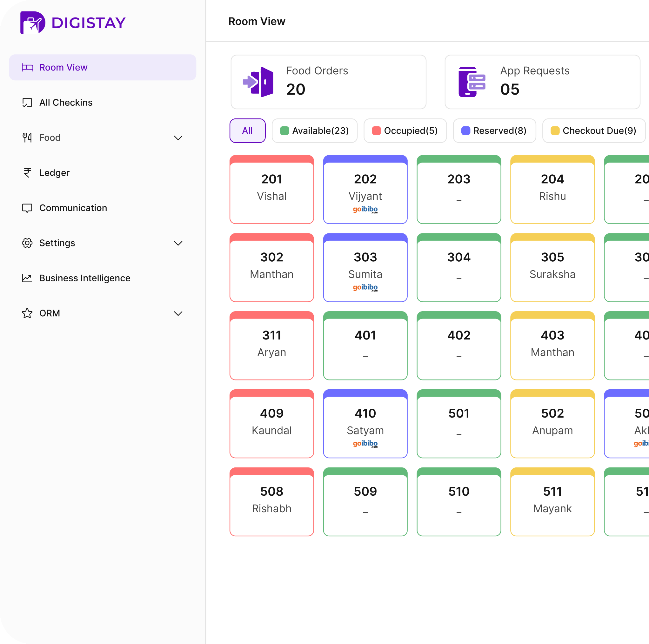This screenshot has height=644, width=649.
Task: Select the All rooms filter tab
Action: point(247,131)
